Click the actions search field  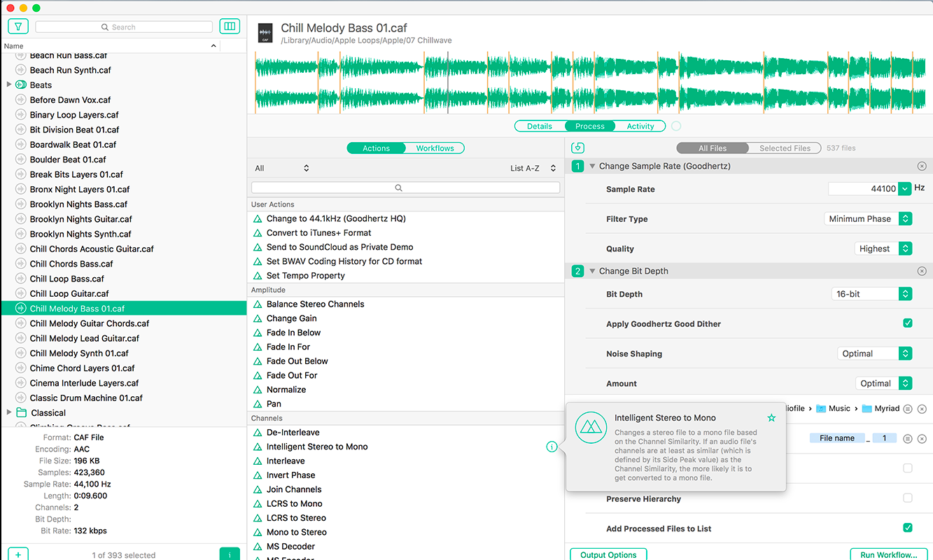(x=405, y=188)
